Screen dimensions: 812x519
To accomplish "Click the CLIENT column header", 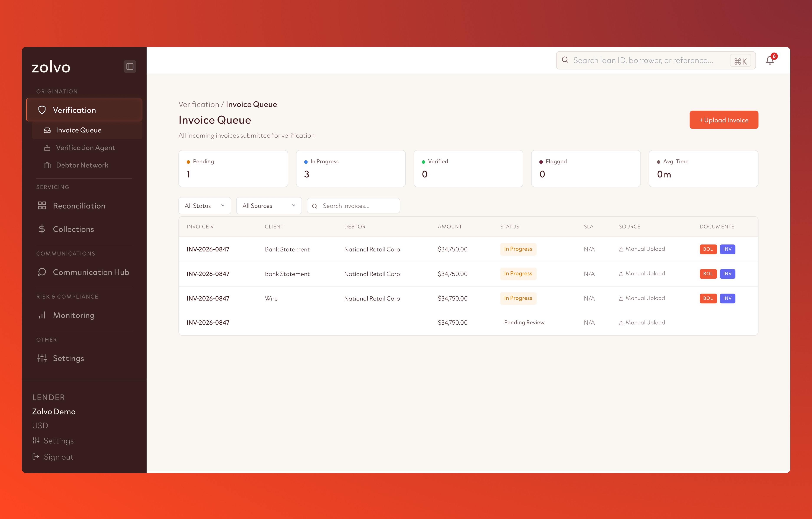I will pyautogui.click(x=274, y=227).
